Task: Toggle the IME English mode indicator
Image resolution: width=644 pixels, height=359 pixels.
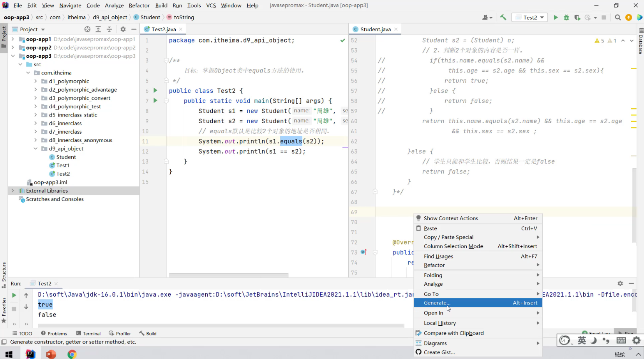Action: point(582,340)
